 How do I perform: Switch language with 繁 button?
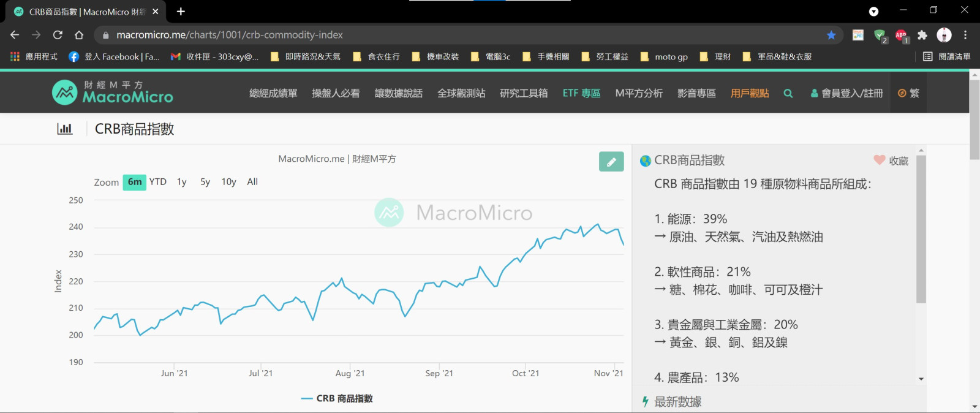pyautogui.click(x=908, y=93)
